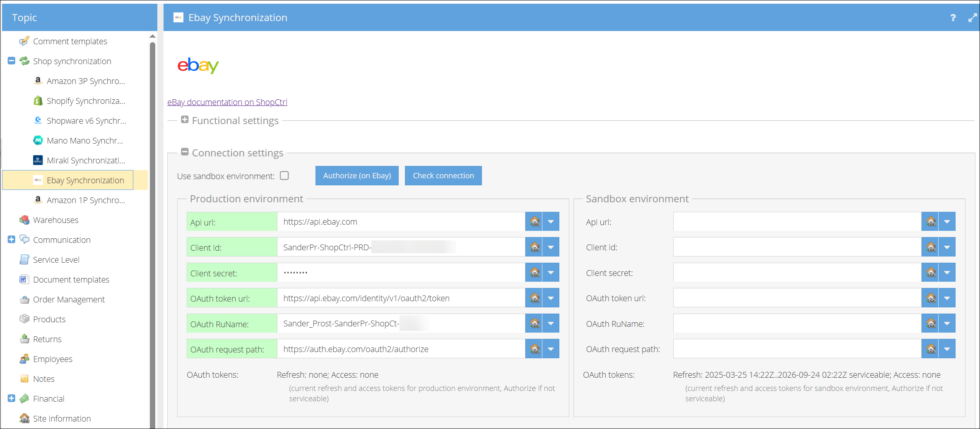Image resolution: width=980 pixels, height=429 pixels.
Task: Open the Warehouses topic
Action: pos(55,220)
